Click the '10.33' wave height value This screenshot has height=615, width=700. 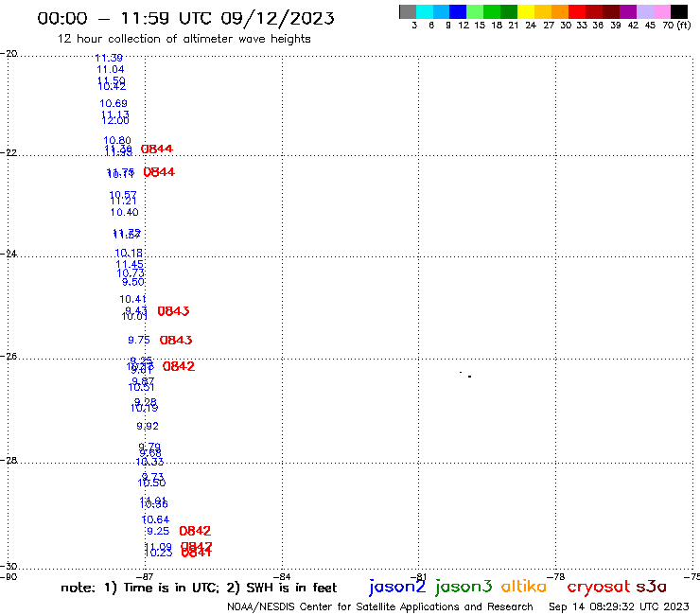(x=149, y=462)
